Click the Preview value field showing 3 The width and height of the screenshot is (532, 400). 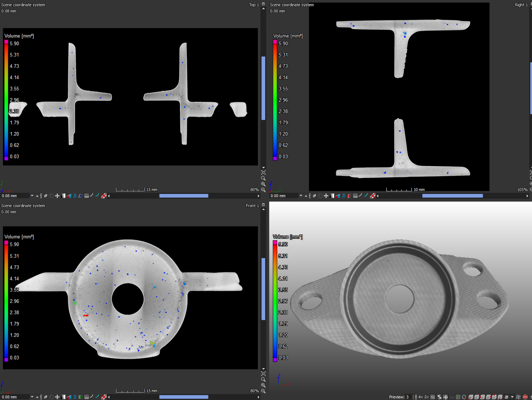point(407,397)
